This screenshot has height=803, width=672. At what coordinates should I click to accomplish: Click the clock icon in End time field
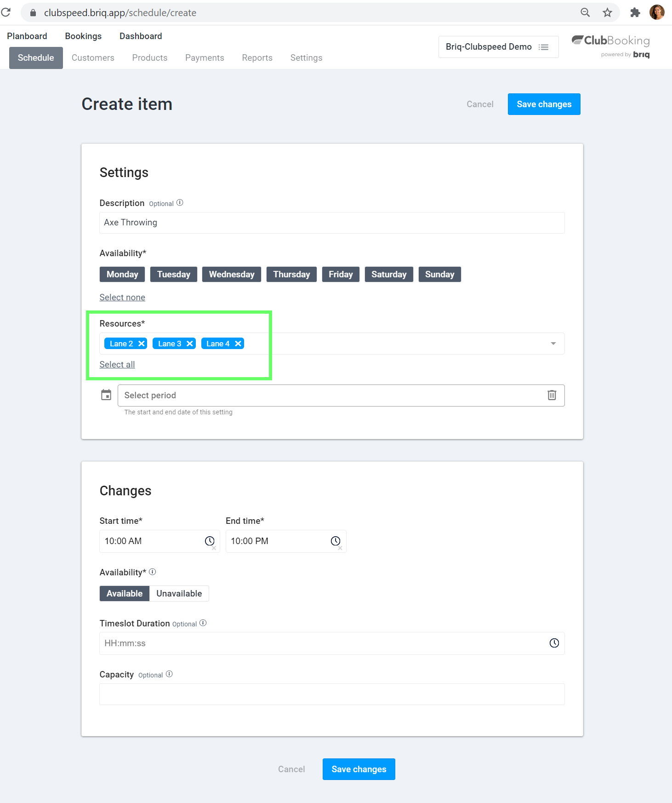coord(336,541)
